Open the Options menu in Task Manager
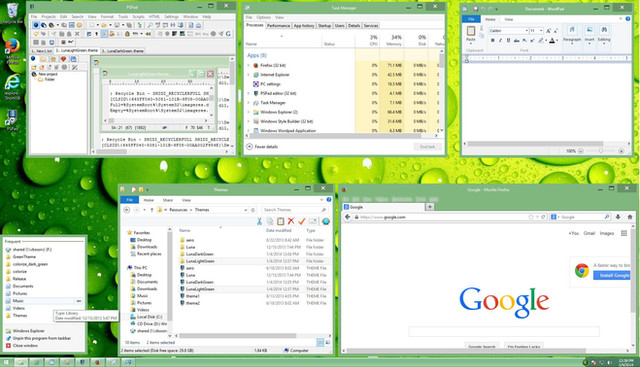This screenshot has height=367, width=640. click(x=264, y=18)
